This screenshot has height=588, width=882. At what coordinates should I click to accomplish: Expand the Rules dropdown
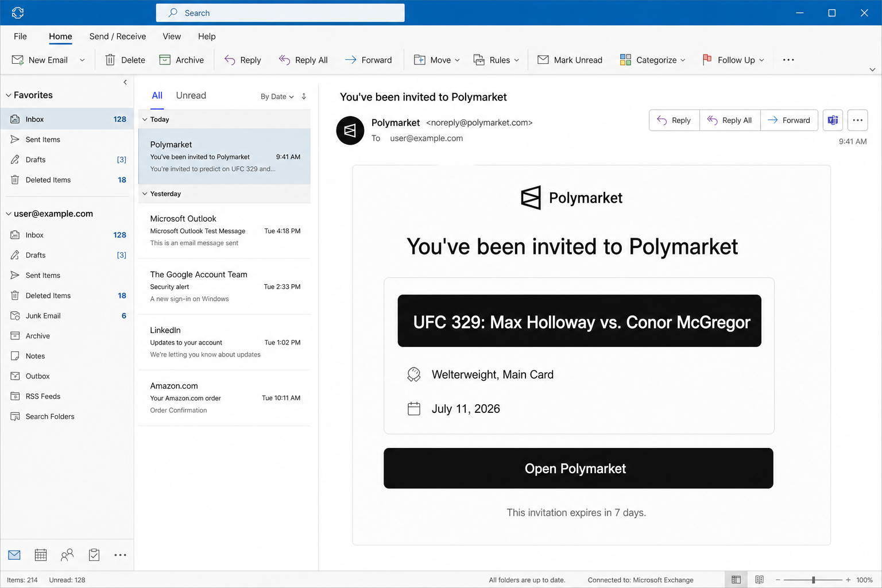[517, 60]
